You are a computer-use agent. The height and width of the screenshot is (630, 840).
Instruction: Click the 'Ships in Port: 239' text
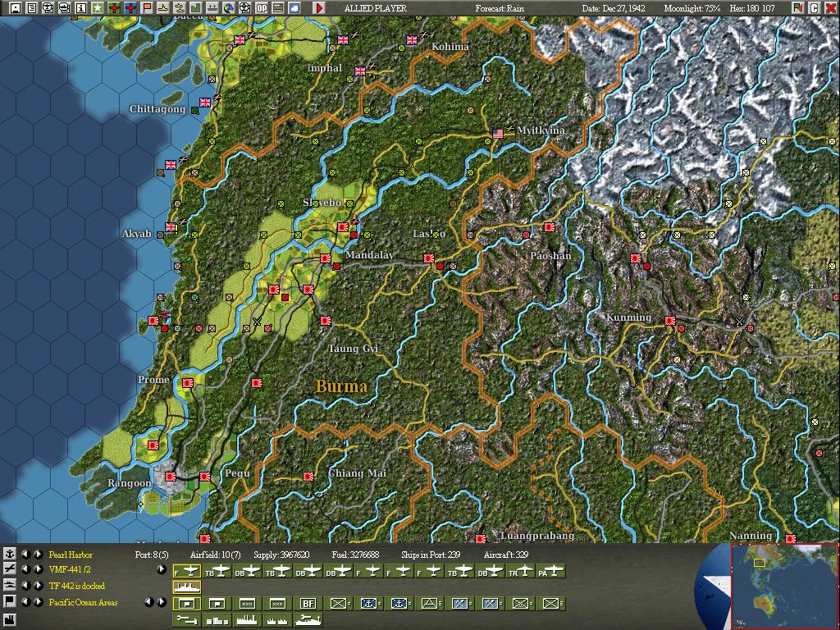(x=431, y=555)
